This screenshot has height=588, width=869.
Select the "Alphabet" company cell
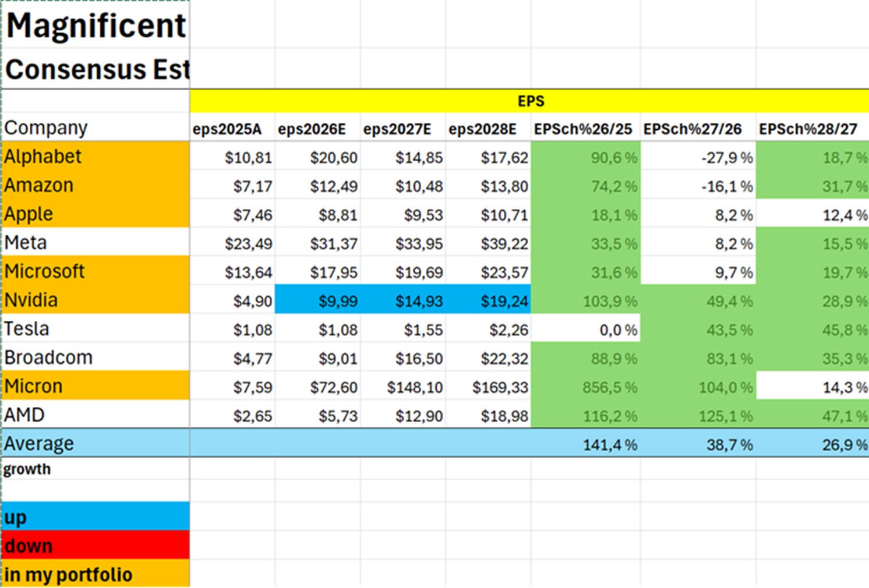click(x=96, y=156)
